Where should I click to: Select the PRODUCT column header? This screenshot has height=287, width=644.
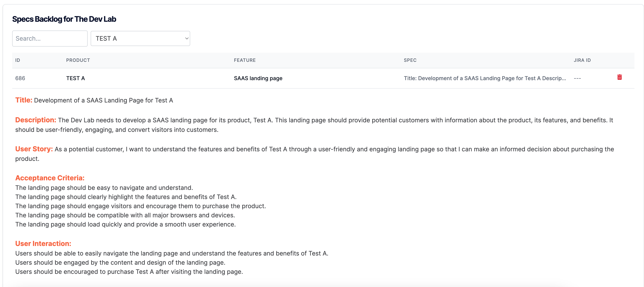78,60
